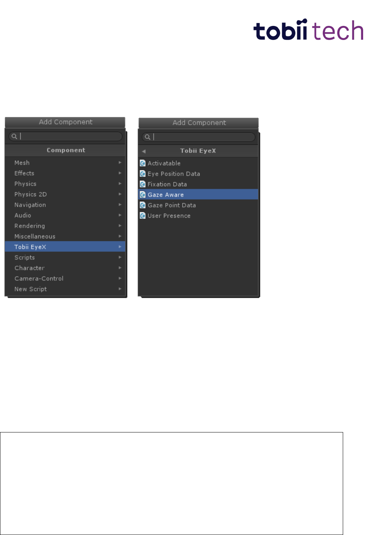Focus the search field in the Component panel
392x535 pixels.
coord(66,136)
